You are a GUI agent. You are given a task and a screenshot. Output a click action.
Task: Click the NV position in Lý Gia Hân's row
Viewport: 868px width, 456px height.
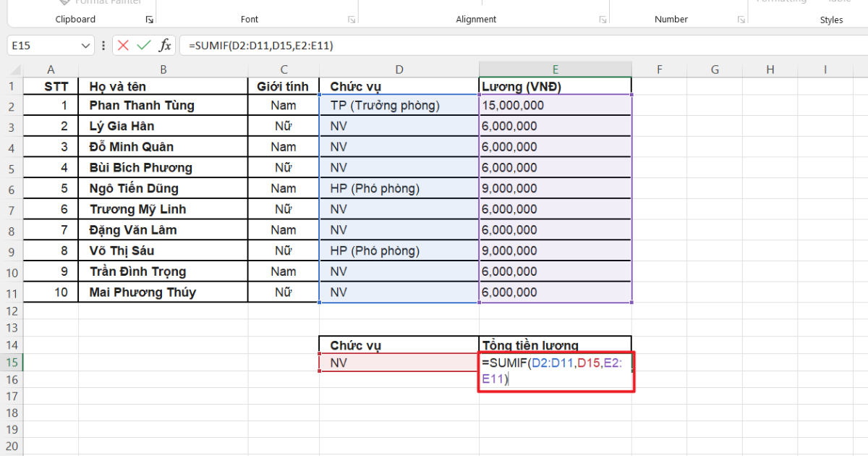coord(399,126)
